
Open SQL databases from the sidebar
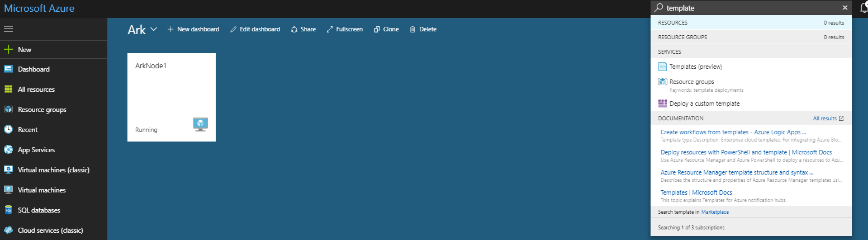(53, 210)
